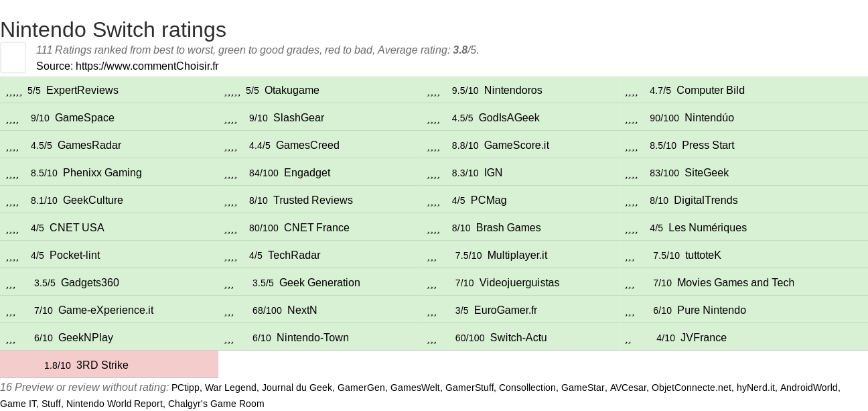
Task: Open the Engadget review
Action: (307, 173)
